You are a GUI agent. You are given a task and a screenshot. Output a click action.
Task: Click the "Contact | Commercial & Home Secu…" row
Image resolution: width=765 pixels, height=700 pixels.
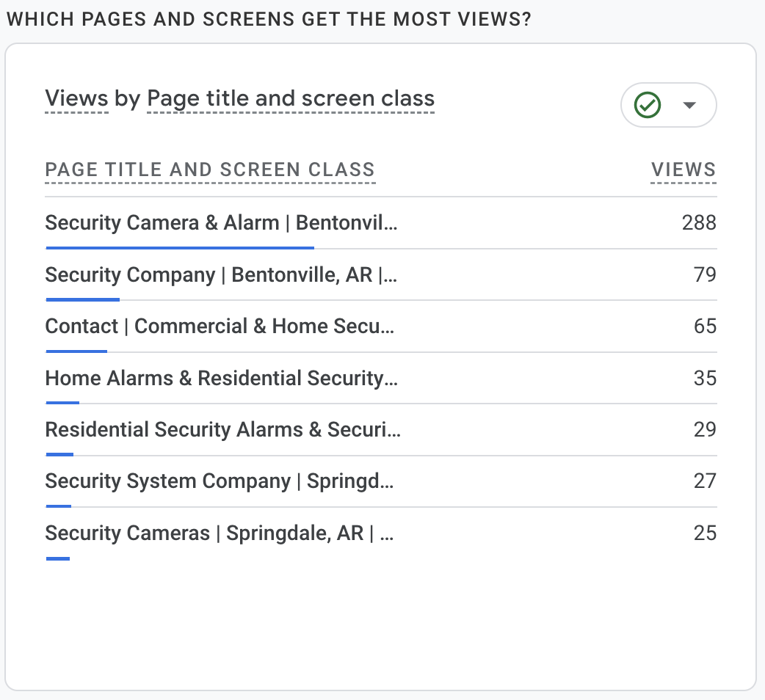pos(220,327)
